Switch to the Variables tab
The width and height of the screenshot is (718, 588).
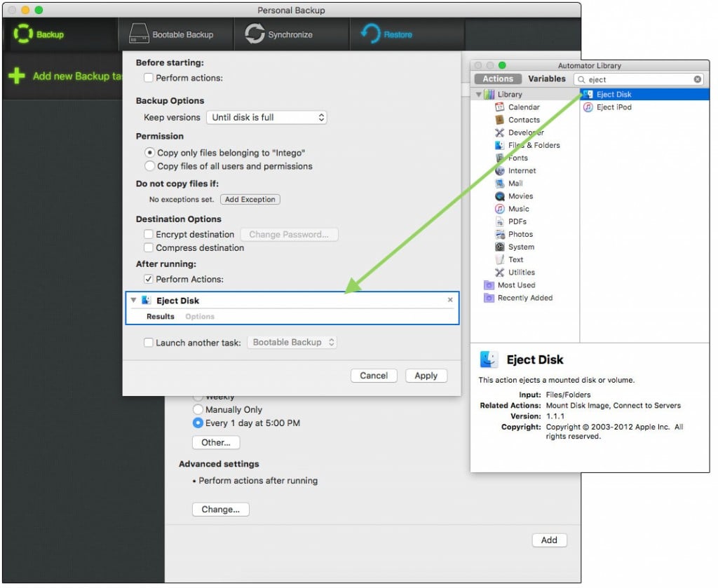546,78
